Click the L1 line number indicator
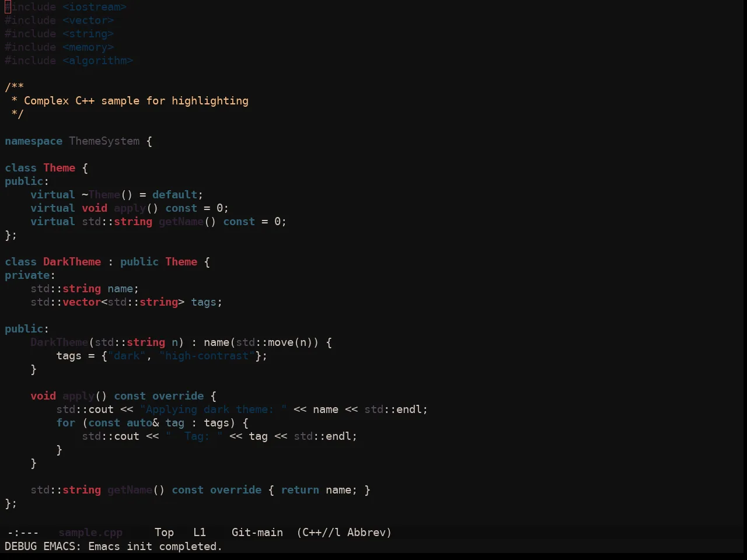The width and height of the screenshot is (747, 560). tap(200, 533)
